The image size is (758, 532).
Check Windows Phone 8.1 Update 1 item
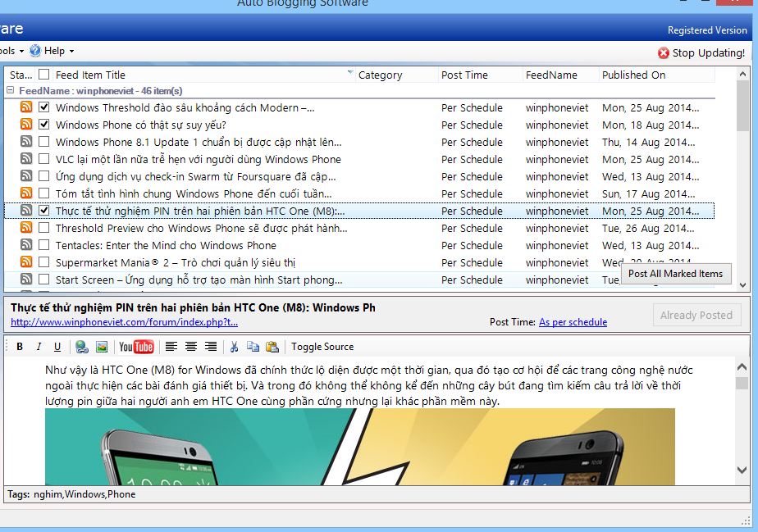[44, 142]
